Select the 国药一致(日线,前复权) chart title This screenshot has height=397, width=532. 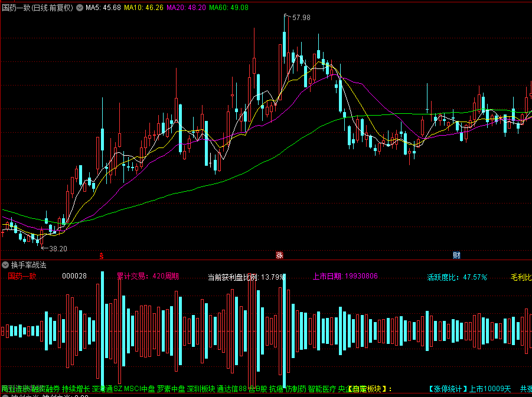point(38,8)
